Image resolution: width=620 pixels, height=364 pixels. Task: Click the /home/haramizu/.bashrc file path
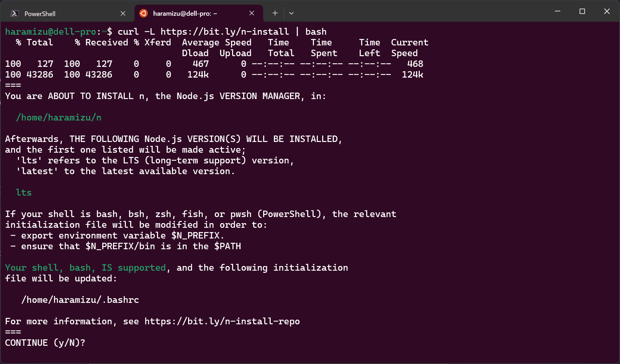[80, 300]
